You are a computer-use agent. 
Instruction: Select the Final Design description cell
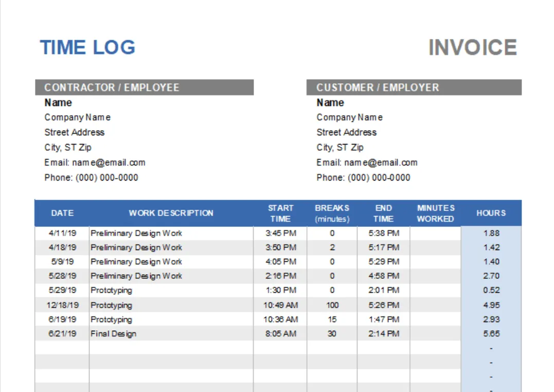pyautogui.click(x=171, y=334)
